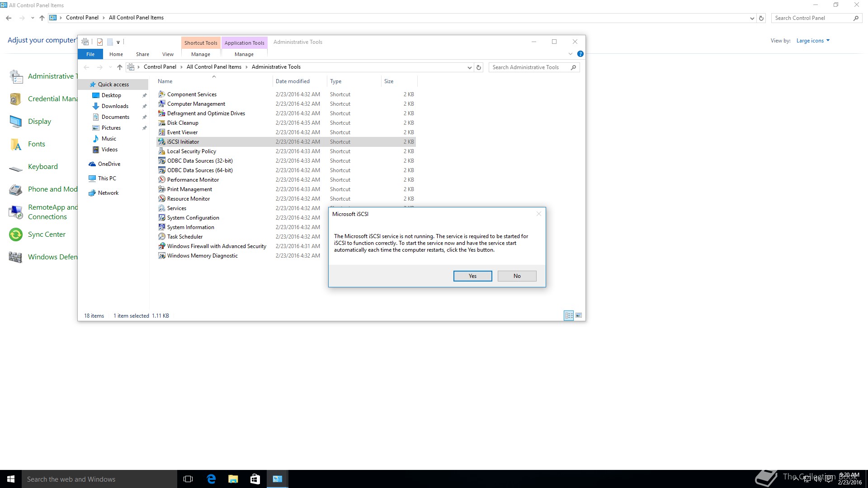Expand the Explorer ribbon with the chevron
This screenshot has width=868, height=488.
[x=570, y=54]
